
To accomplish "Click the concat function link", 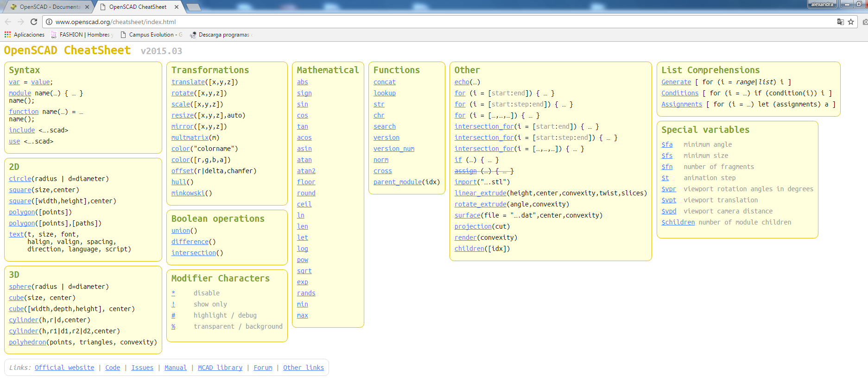I will click(385, 82).
